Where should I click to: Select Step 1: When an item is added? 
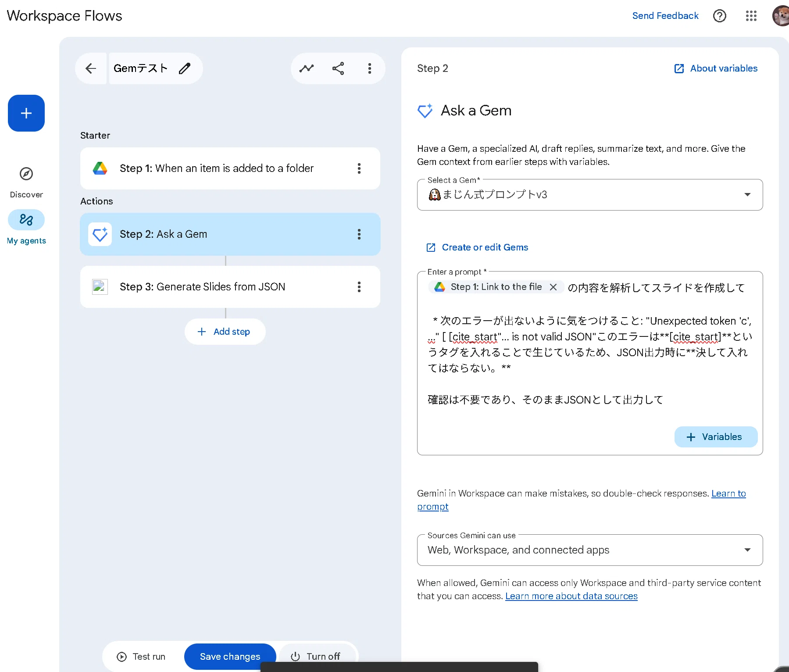230,168
